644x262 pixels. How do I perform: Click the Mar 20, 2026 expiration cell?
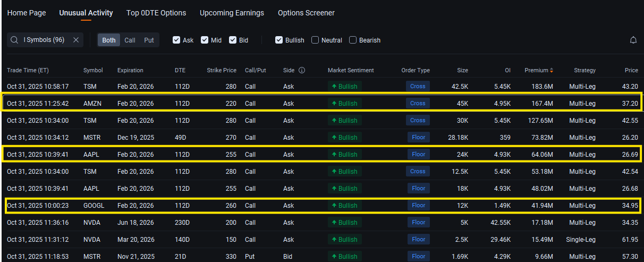pos(136,240)
